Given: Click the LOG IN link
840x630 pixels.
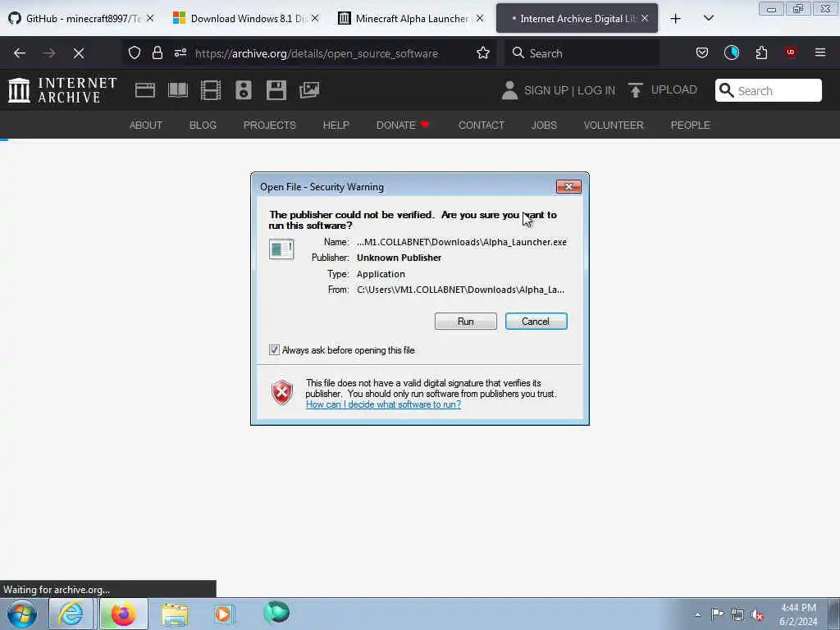Looking at the screenshot, I should point(596,90).
